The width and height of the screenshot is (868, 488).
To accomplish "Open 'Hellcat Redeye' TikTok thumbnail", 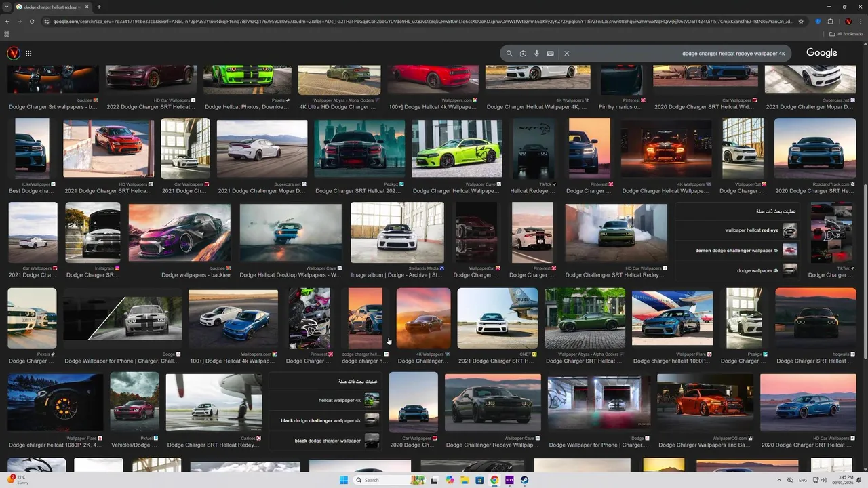I will coord(532,148).
